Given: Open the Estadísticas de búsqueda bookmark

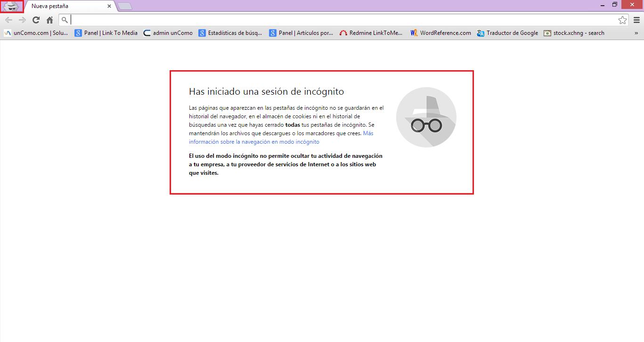Looking at the screenshot, I should tap(230, 33).
